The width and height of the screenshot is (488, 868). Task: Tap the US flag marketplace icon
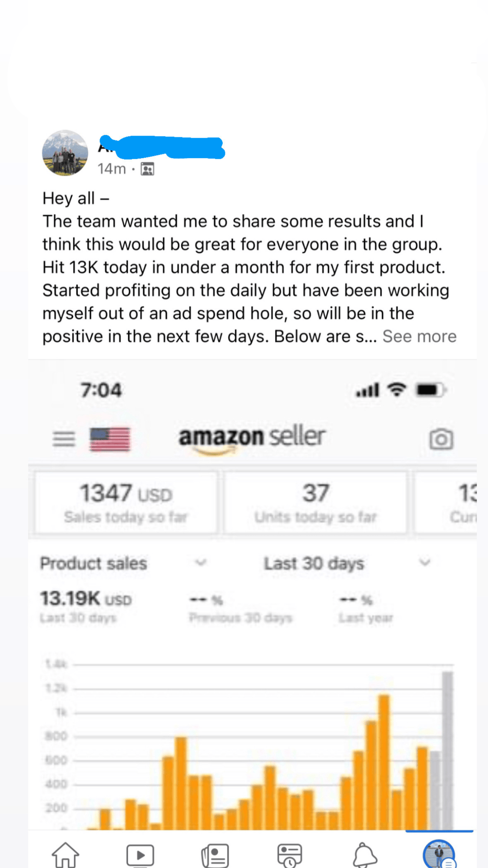110,439
